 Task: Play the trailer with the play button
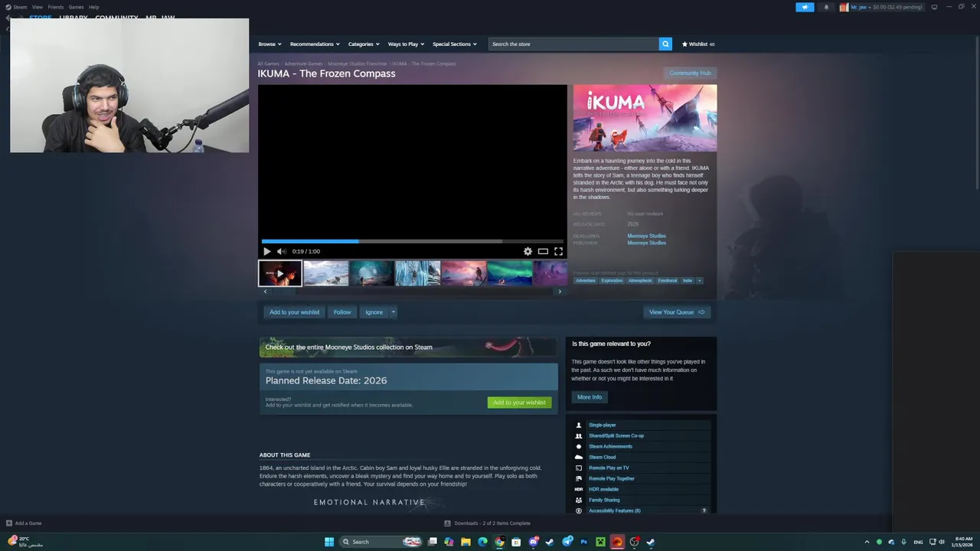(x=266, y=251)
